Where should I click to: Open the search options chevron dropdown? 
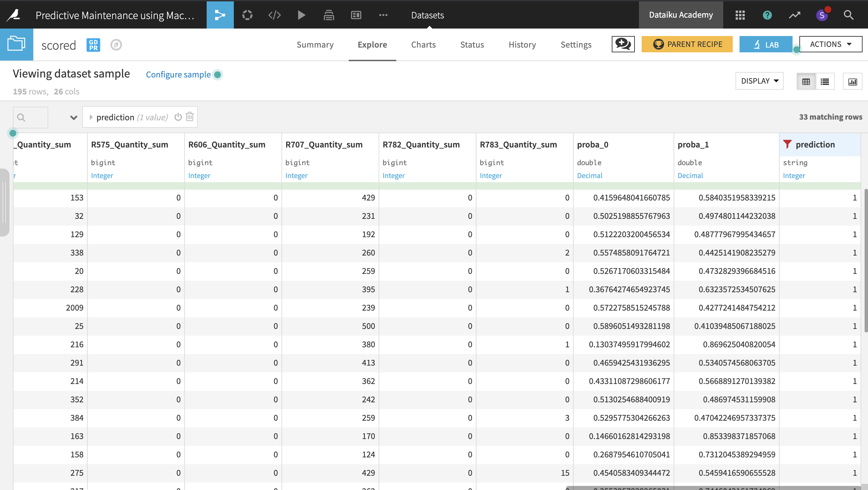click(73, 118)
